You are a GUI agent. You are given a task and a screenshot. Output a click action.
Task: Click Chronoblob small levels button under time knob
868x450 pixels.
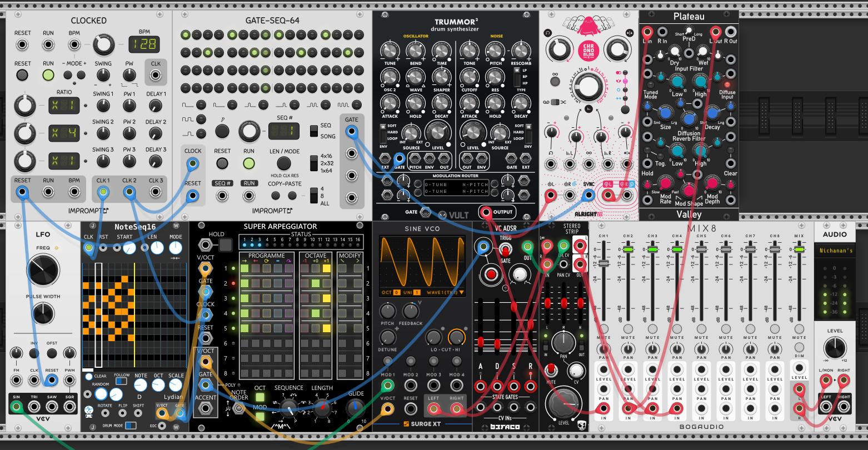(588, 108)
